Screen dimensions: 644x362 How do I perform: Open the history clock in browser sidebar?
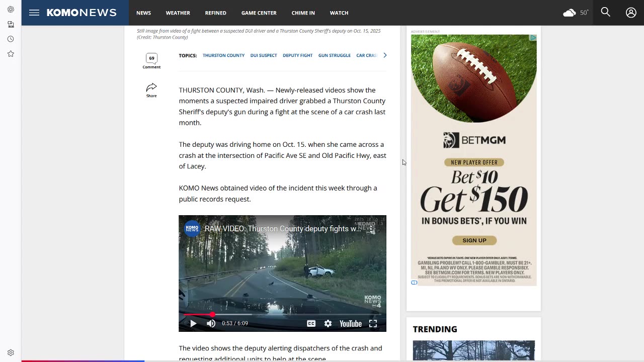pyautogui.click(x=11, y=39)
